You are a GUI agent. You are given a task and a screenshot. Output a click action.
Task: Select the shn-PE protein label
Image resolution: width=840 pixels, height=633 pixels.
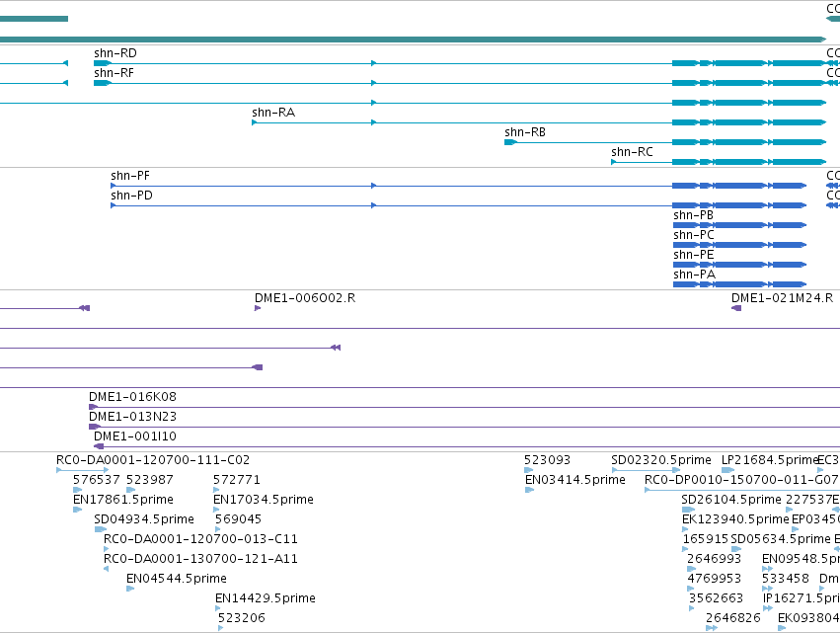pos(693,255)
